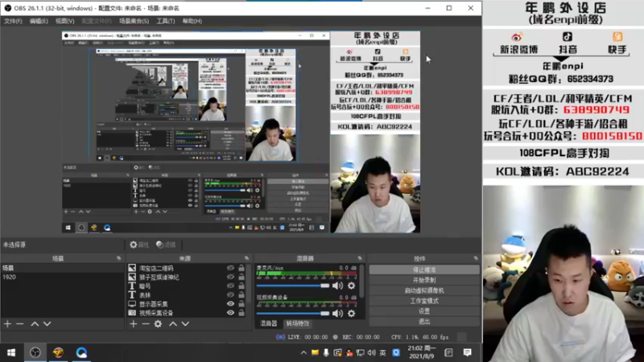Toggle lock on 显示器采集 source
The height and width of the screenshot is (362, 644).
242,304
